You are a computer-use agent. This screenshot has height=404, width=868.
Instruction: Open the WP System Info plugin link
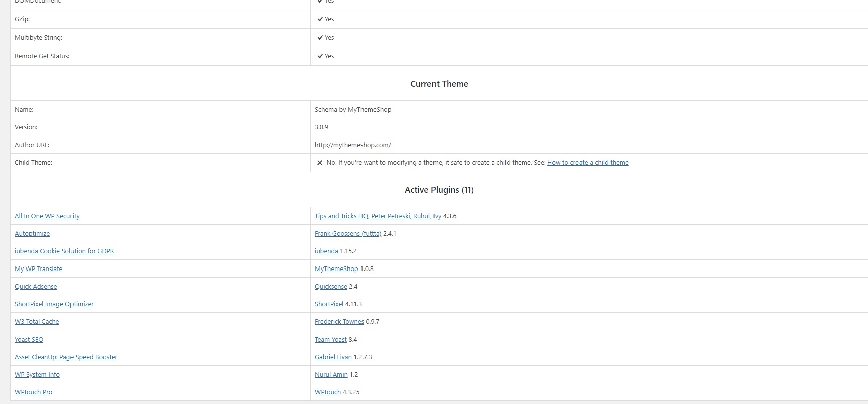[x=37, y=375]
